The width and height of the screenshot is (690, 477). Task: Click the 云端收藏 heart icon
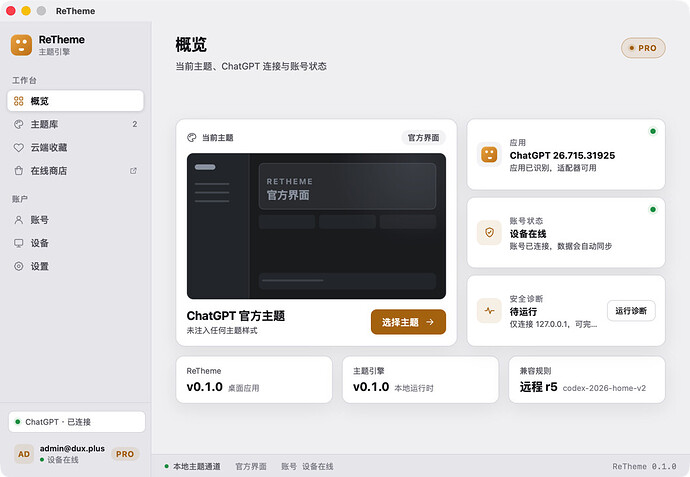pyautogui.click(x=18, y=148)
